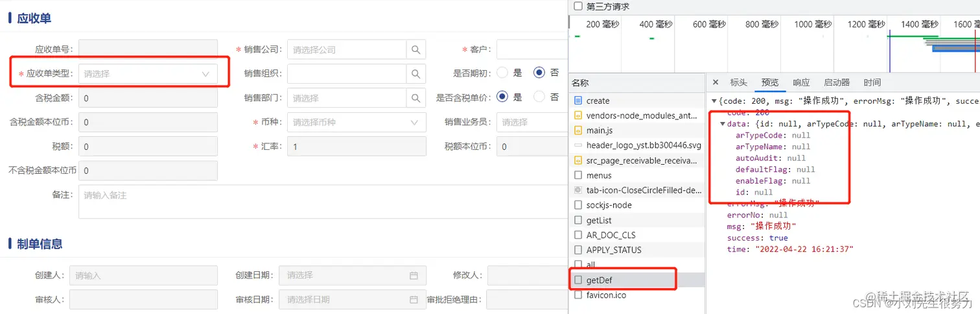The image size is (980, 314).
Task: Click the document icon of create request
Action: tap(578, 101)
